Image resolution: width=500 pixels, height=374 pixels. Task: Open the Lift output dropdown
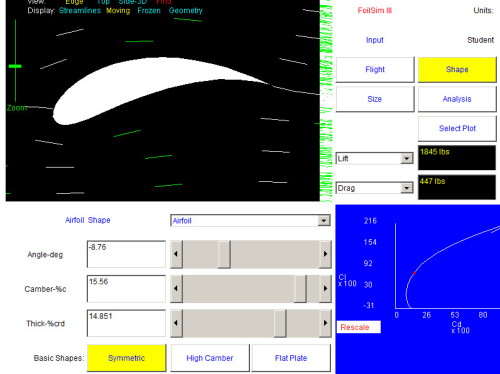(374, 159)
